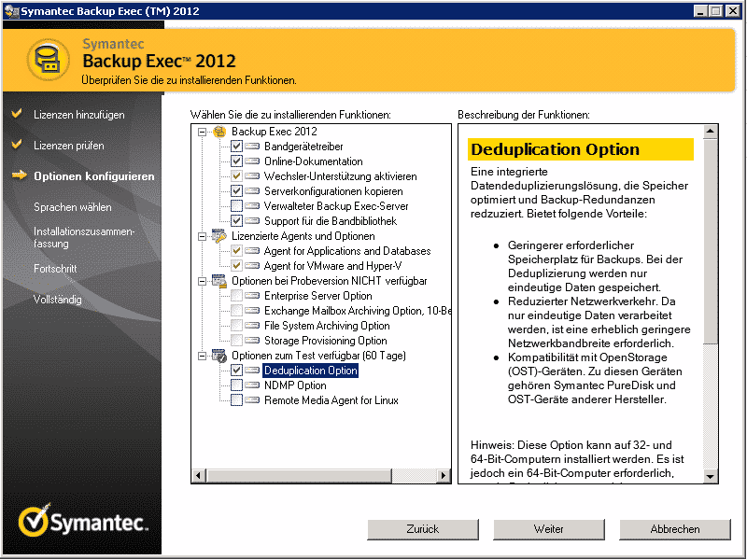This screenshot has height=560, width=747.
Task: Select the Wechsler-Unterstützung aktivieren row
Action: click(x=341, y=176)
